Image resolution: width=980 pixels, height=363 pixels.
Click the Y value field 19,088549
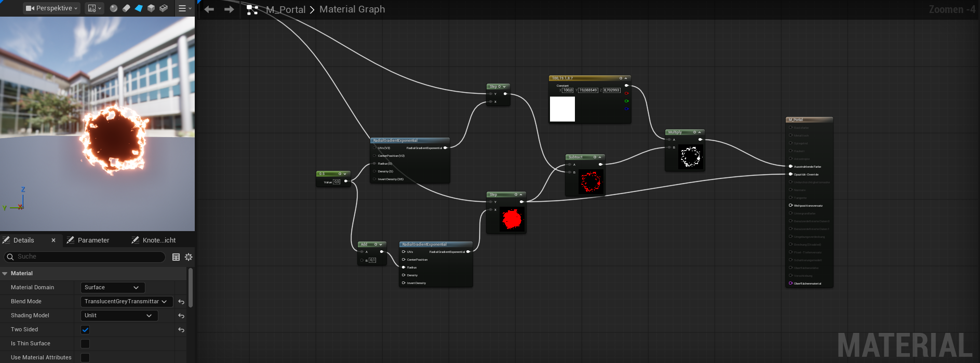point(588,90)
